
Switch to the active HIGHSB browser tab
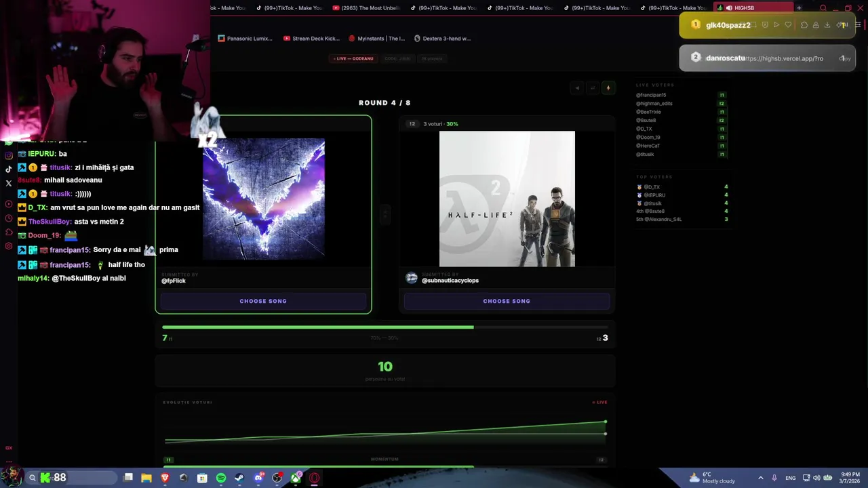click(754, 8)
